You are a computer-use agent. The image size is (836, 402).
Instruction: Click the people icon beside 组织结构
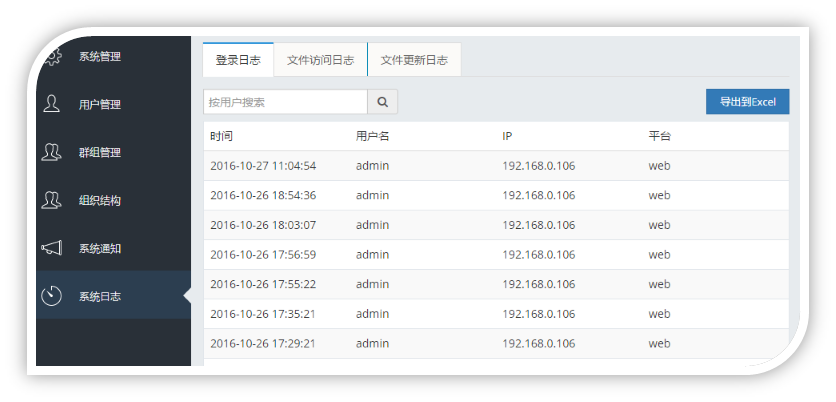coord(52,200)
